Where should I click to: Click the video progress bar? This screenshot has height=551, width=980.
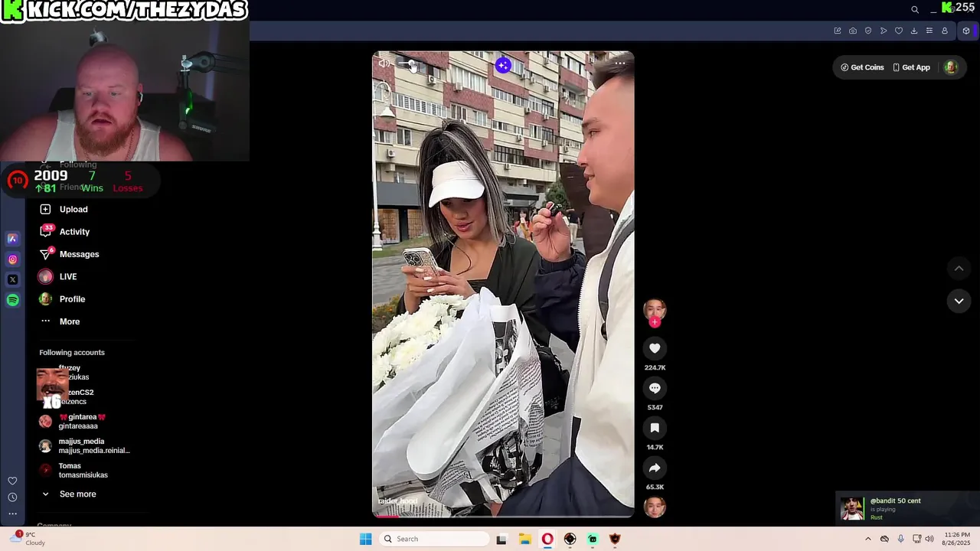503,516
